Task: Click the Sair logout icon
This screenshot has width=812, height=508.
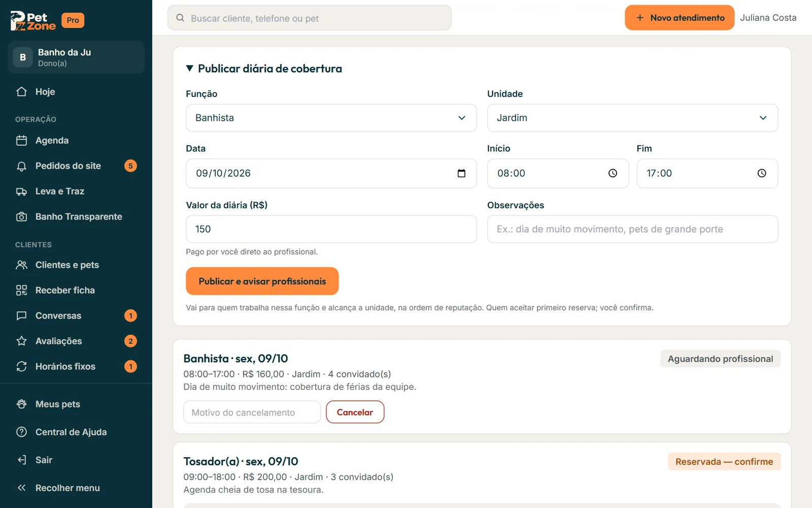Action: (21, 460)
